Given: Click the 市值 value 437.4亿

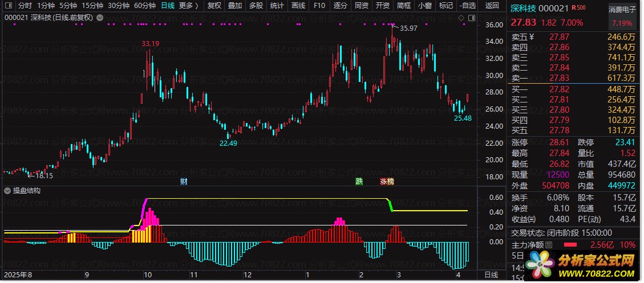Looking at the screenshot, I should 622,164.
